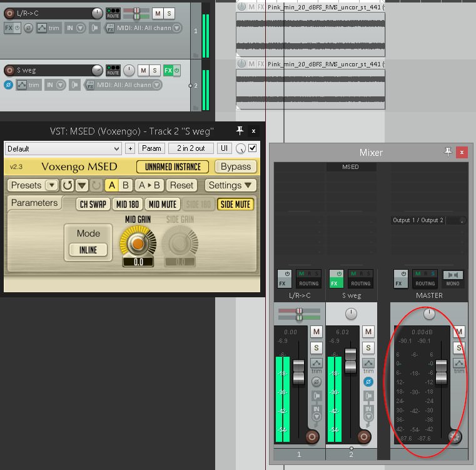Image resolution: width=476 pixels, height=470 pixels.
Task: Adjust the MID GAIN knob
Action: tap(138, 243)
